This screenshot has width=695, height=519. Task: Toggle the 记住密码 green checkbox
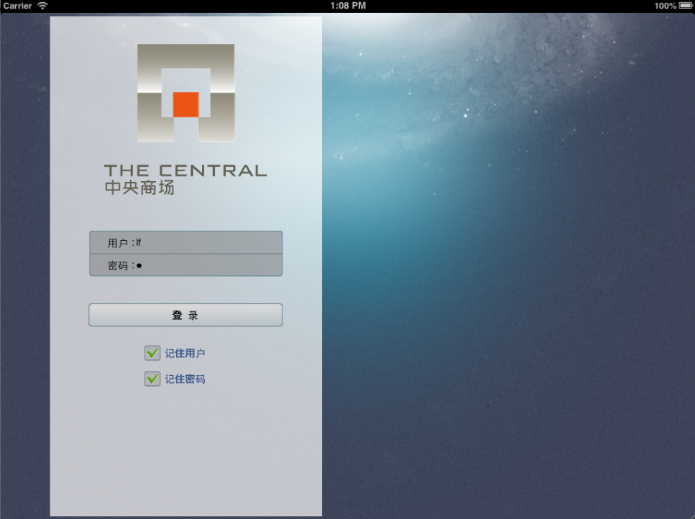coord(152,379)
